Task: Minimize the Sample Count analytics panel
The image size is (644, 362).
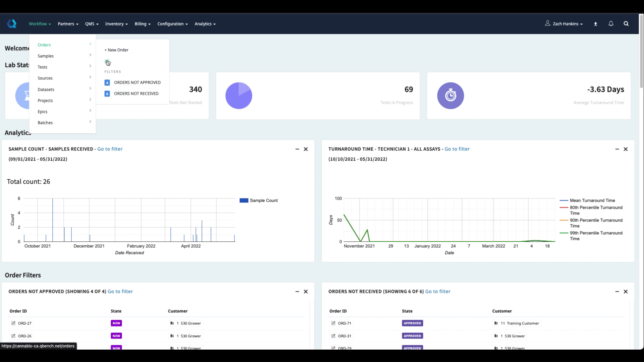Action: click(297, 149)
